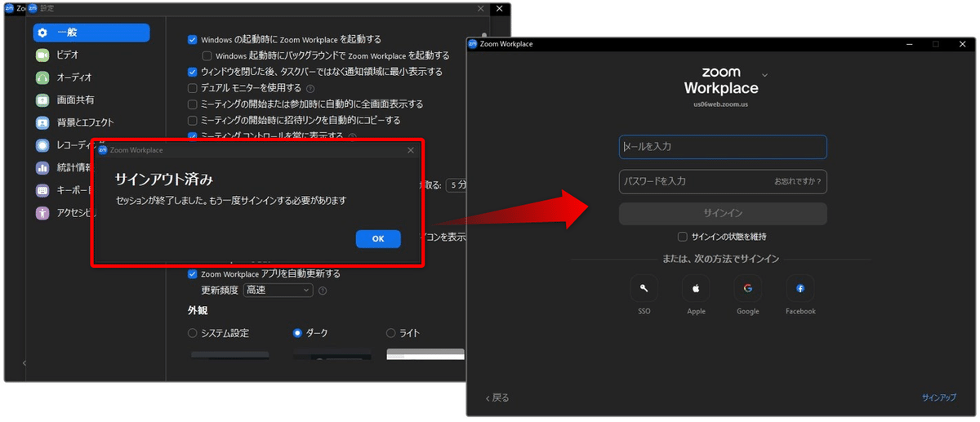Image resolution: width=980 pixels, height=422 pixels.
Task: Sign in with Apple icon
Action: tap(696, 288)
